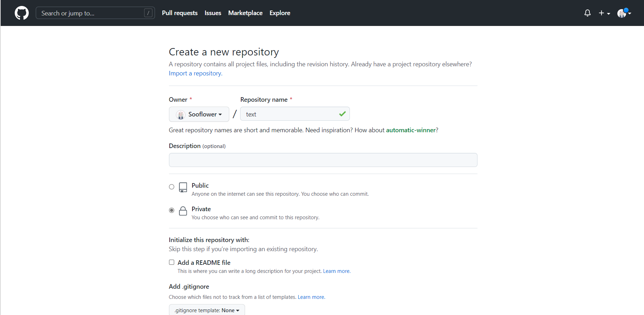The image size is (644, 315).
Task: Open the notifications bell
Action: (588, 13)
